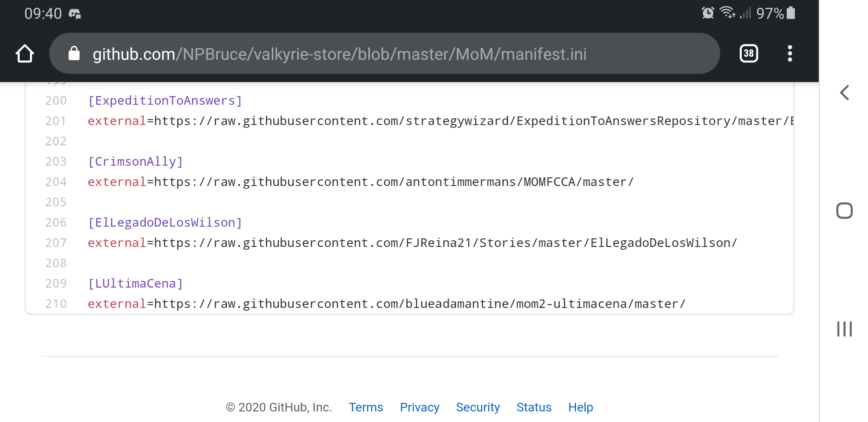This screenshot has height=422, width=868.
Task: Open the tab switcher showing 38 tabs
Action: click(749, 54)
